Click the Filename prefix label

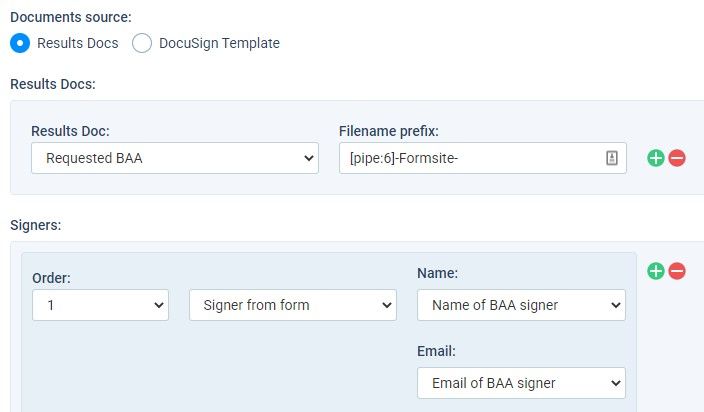click(389, 131)
